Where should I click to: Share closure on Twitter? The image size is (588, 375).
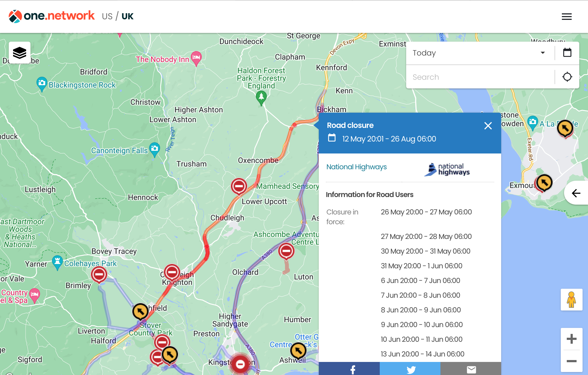point(410,369)
